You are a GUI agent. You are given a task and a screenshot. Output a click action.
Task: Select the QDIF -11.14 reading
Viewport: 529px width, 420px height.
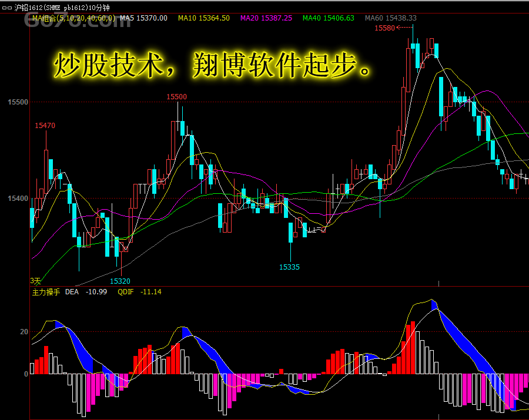click(x=139, y=292)
